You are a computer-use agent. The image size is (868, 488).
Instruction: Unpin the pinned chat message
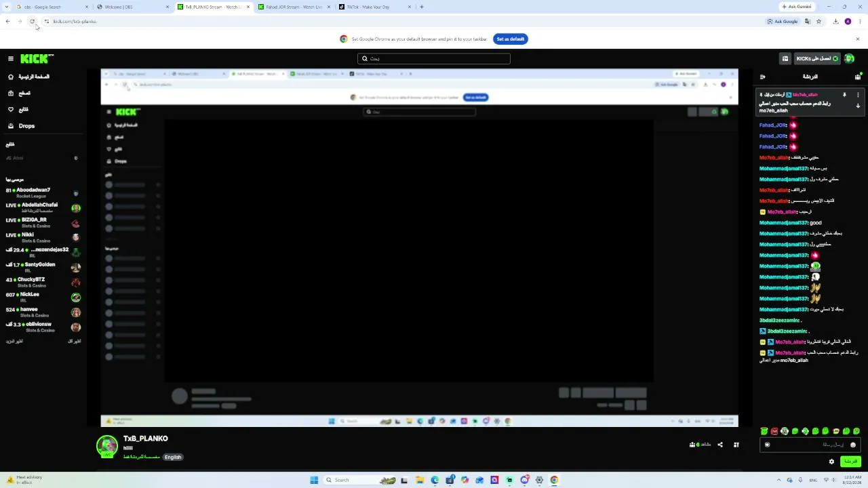pyautogui.click(x=844, y=95)
